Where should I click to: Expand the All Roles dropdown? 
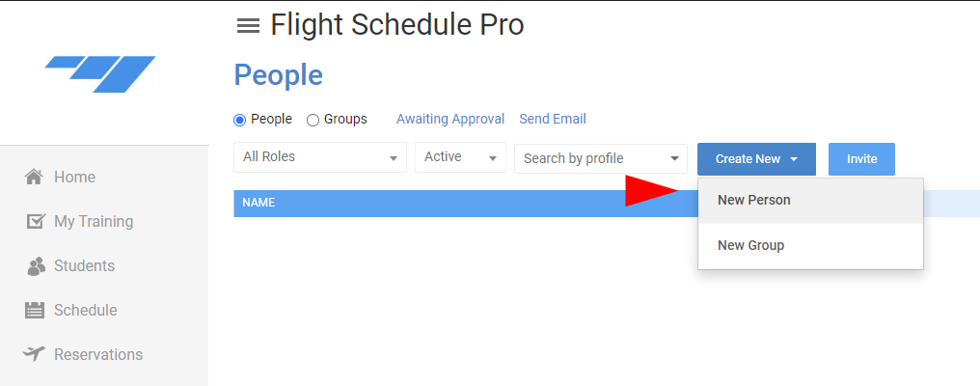tap(320, 157)
